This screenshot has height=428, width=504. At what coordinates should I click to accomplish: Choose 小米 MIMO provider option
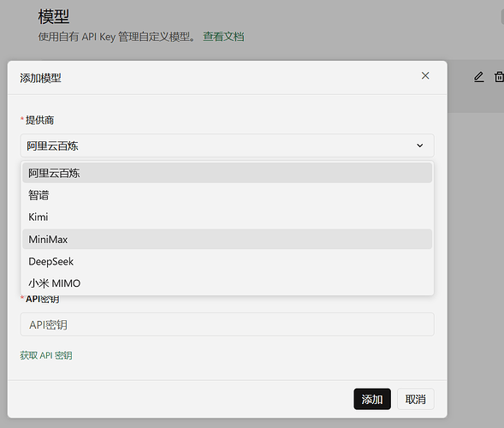(228, 283)
